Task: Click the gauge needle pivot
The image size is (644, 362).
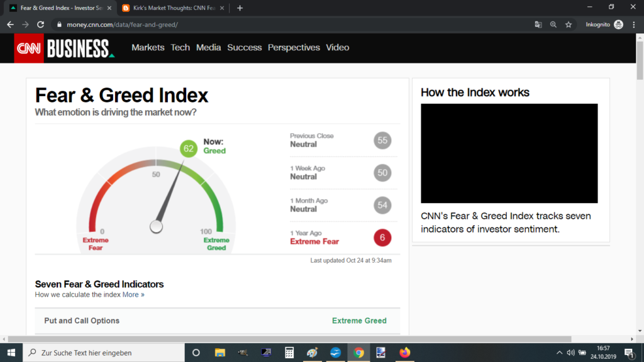Action: (x=156, y=226)
